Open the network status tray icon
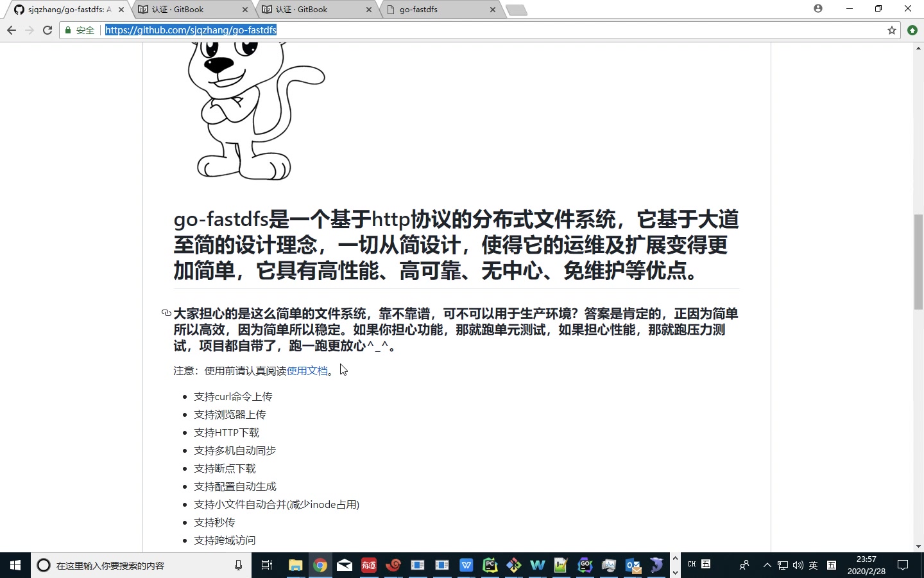924x578 pixels. [783, 565]
